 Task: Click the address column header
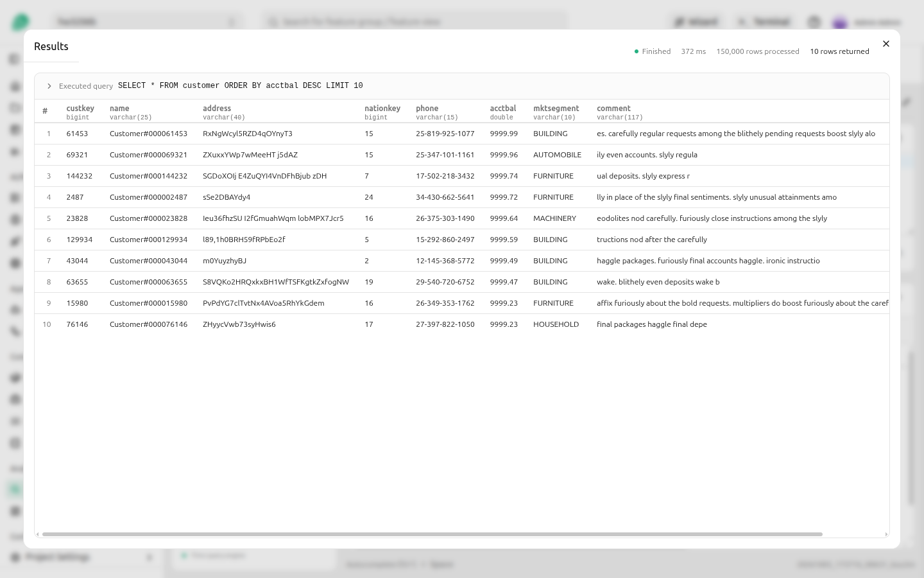(x=224, y=112)
